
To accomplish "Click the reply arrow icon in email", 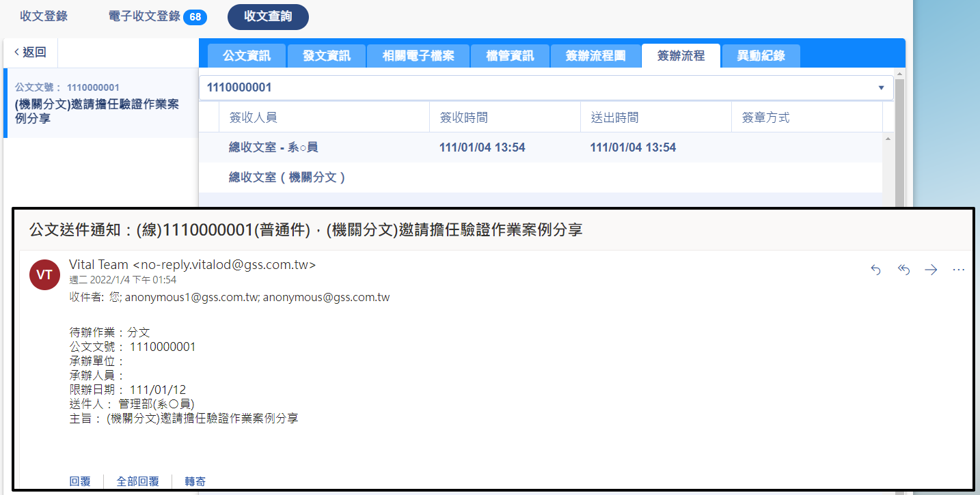I will coord(875,270).
